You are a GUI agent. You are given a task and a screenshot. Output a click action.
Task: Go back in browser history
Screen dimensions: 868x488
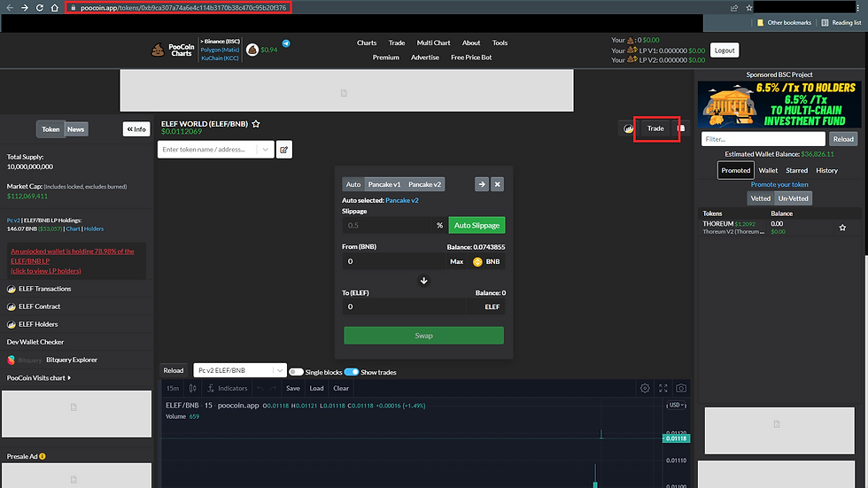(10, 8)
